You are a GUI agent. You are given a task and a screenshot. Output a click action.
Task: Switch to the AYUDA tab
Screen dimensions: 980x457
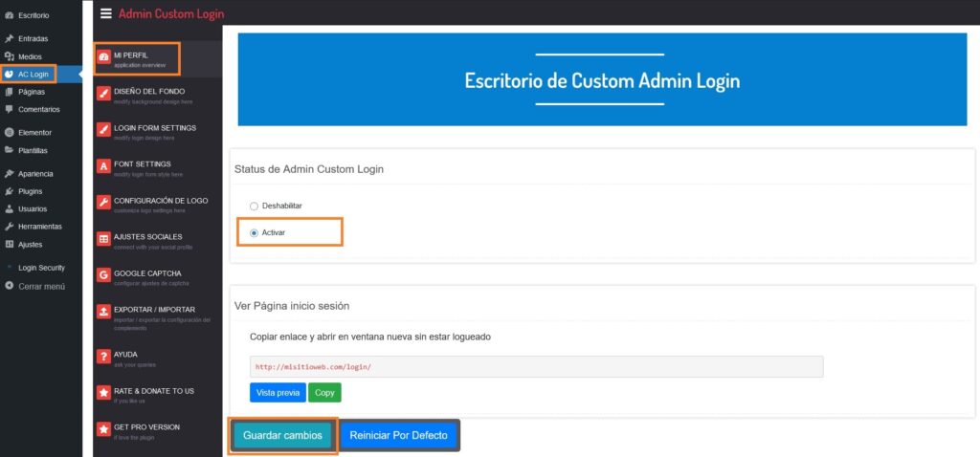(158, 359)
